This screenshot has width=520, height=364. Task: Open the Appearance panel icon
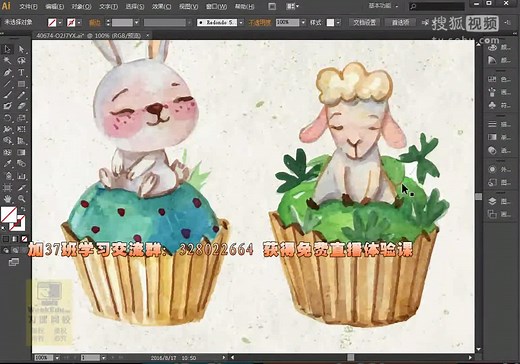(492, 169)
